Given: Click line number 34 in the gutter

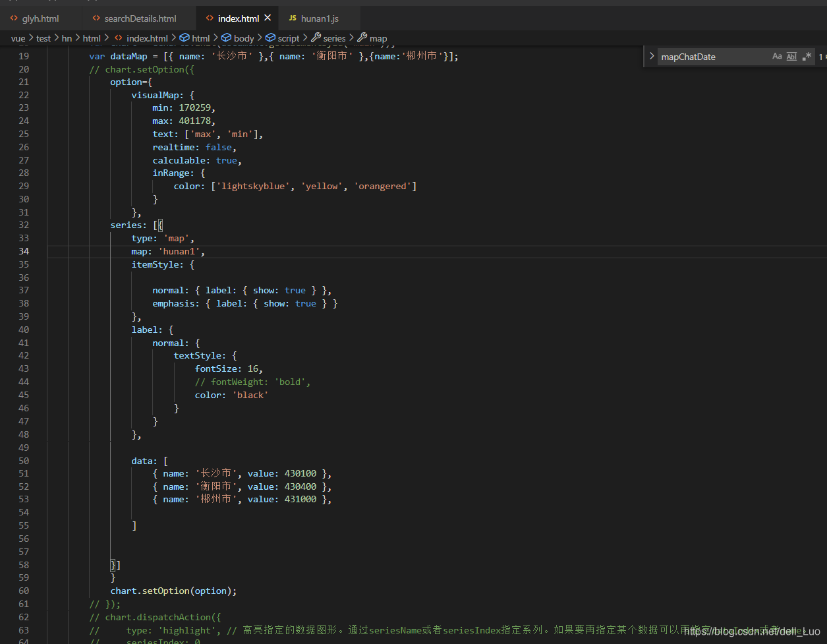Looking at the screenshot, I should point(24,251).
